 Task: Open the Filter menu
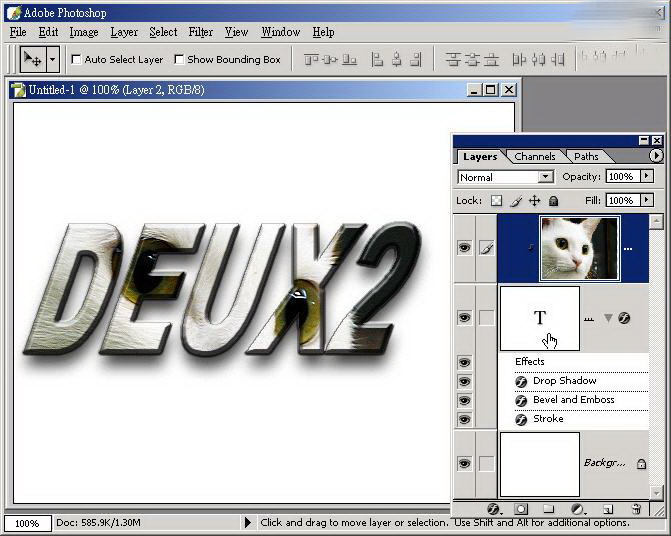tap(201, 32)
